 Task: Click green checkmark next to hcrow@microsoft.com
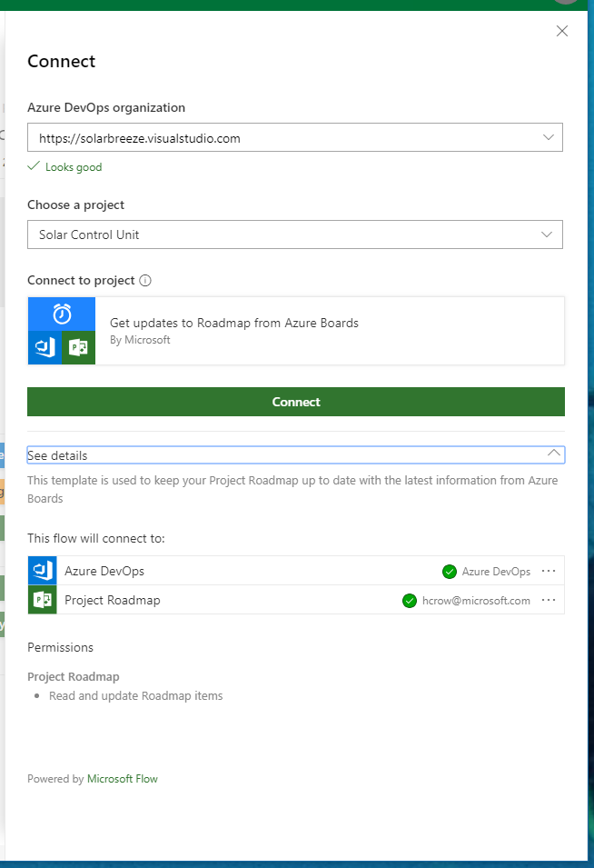click(410, 601)
